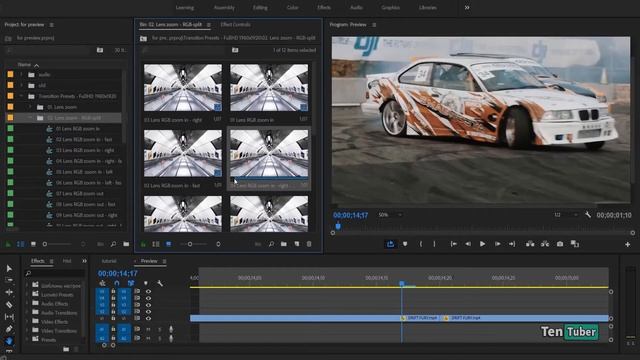Select the Selection arrow tool
Viewport: 640px width, 360px height.
pos(9,268)
